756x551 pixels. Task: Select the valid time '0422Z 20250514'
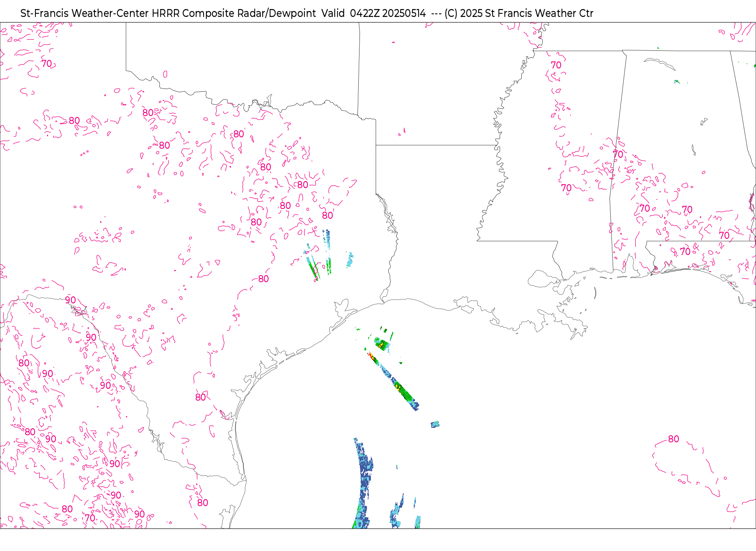point(388,13)
